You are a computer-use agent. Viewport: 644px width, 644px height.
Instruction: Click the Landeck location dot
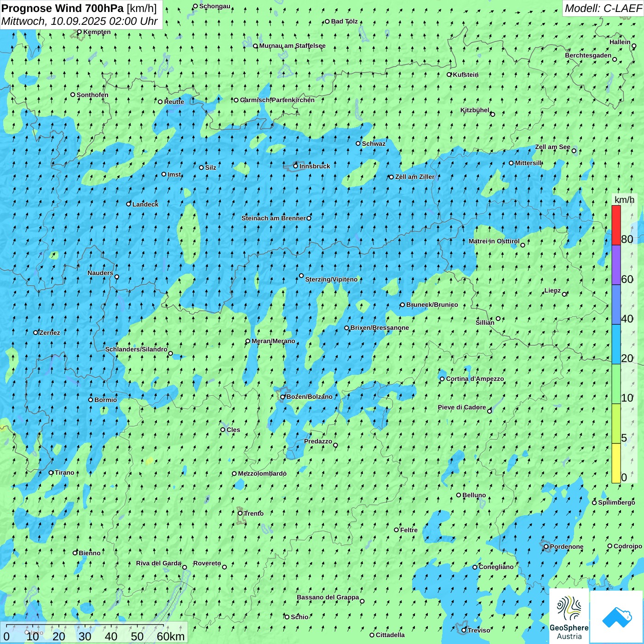(129, 204)
